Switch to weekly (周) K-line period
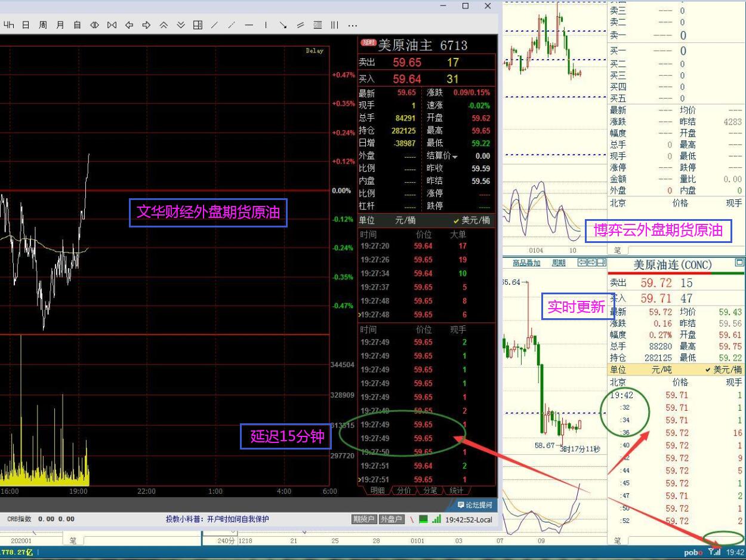The image size is (746, 560). [43, 25]
